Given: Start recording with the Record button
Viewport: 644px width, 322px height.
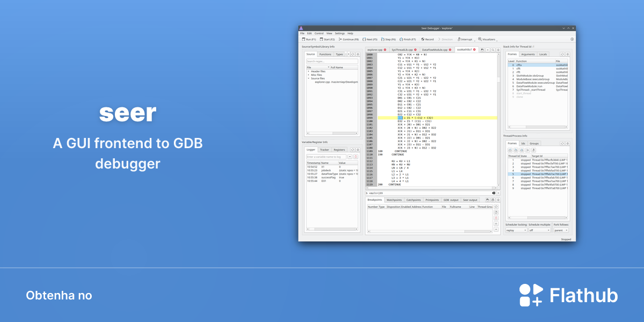Looking at the screenshot, I should pos(428,39).
